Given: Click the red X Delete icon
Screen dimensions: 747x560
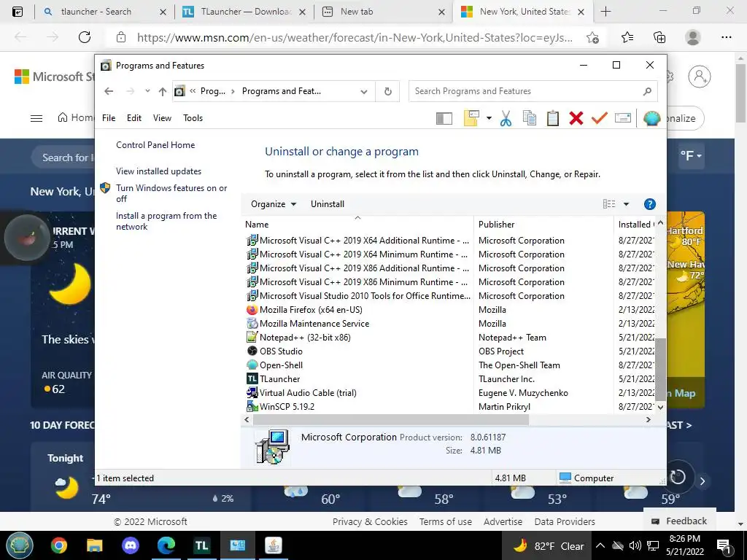Looking at the screenshot, I should [x=576, y=118].
